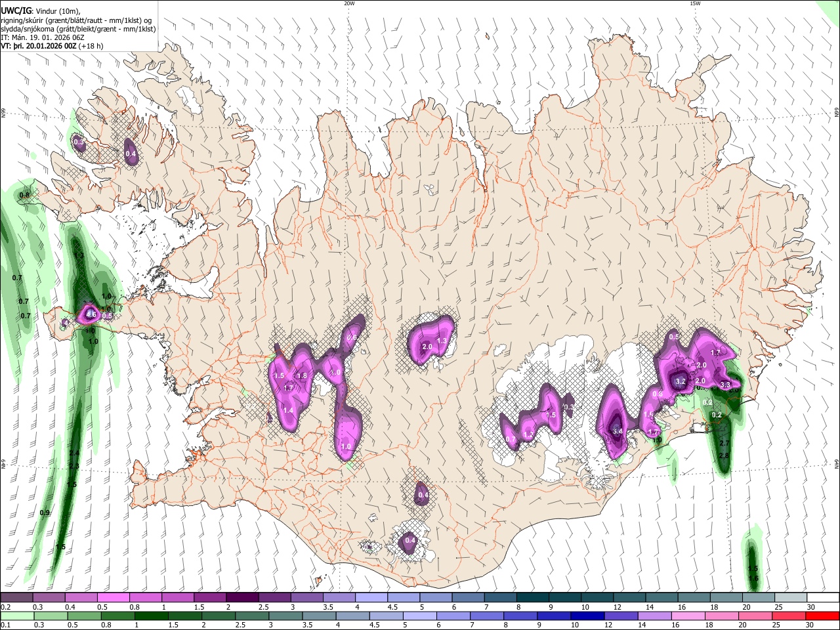Viewport: 840px width, 630px height.
Task: Click the darkest purple 2–2.5 snow legend swatch
Action: (x=242, y=597)
